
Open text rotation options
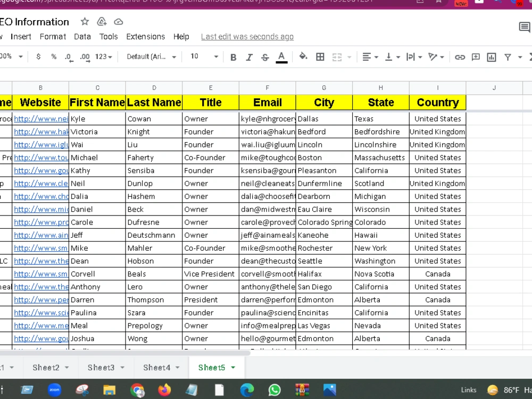436,57
